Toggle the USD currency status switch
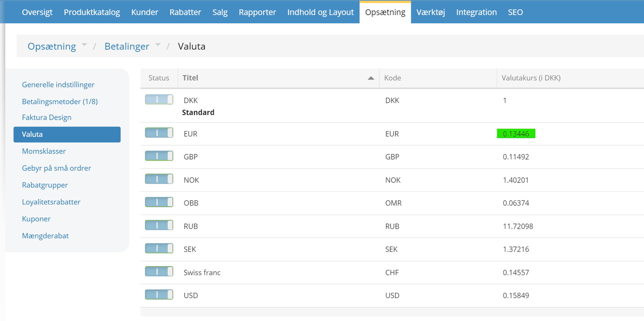 159,295
